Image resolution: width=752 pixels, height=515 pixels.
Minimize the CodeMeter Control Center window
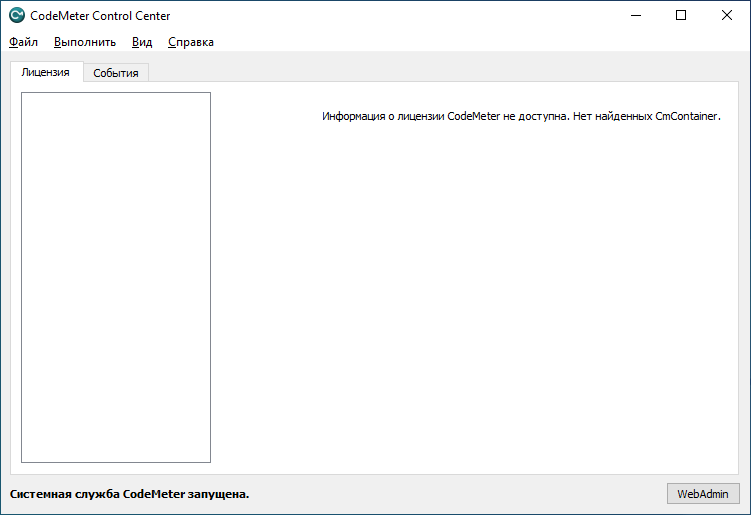tap(636, 15)
